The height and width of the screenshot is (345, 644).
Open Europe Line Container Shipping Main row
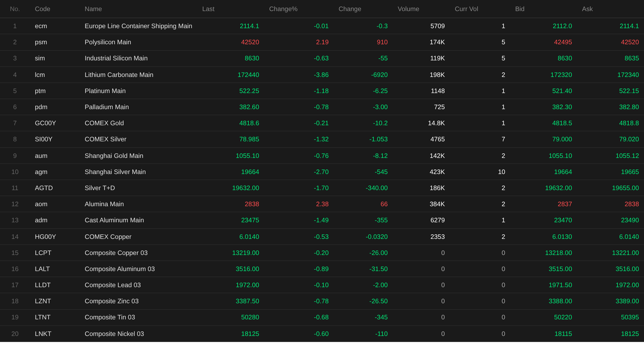(x=138, y=26)
